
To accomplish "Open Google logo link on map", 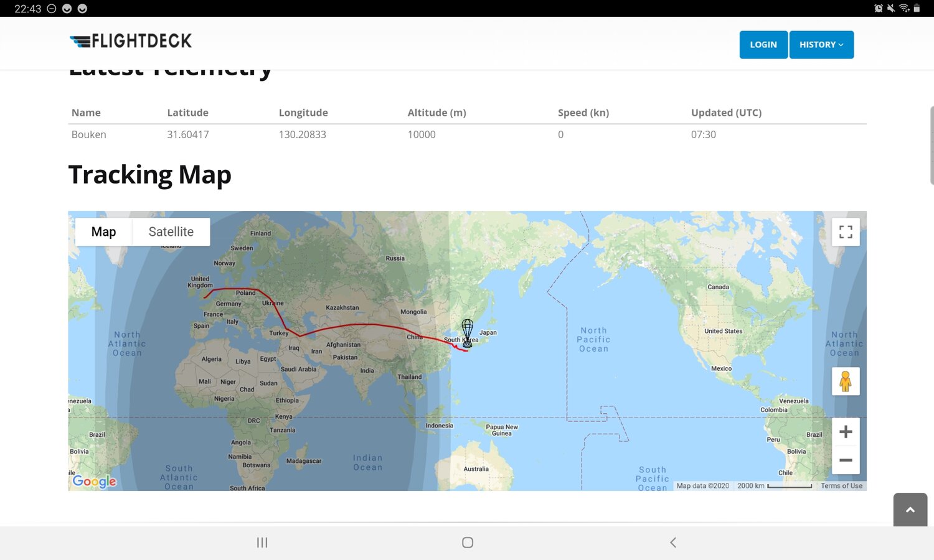I will 95,481.
